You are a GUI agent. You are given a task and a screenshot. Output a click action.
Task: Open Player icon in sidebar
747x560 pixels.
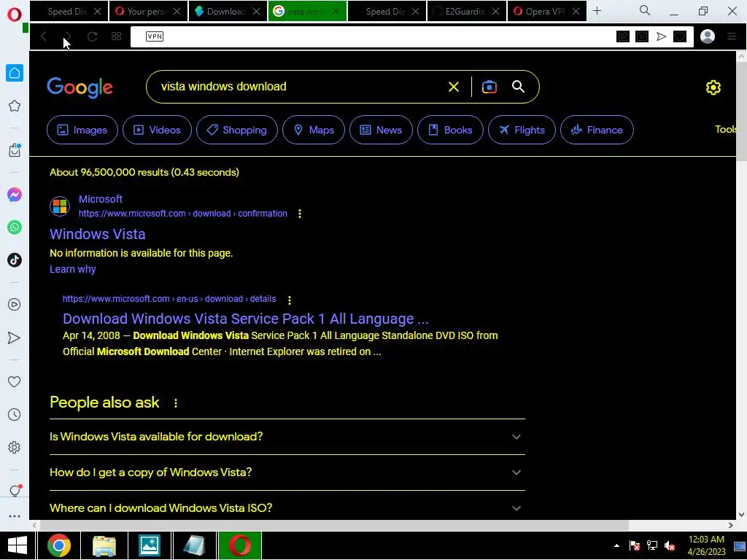15,304
